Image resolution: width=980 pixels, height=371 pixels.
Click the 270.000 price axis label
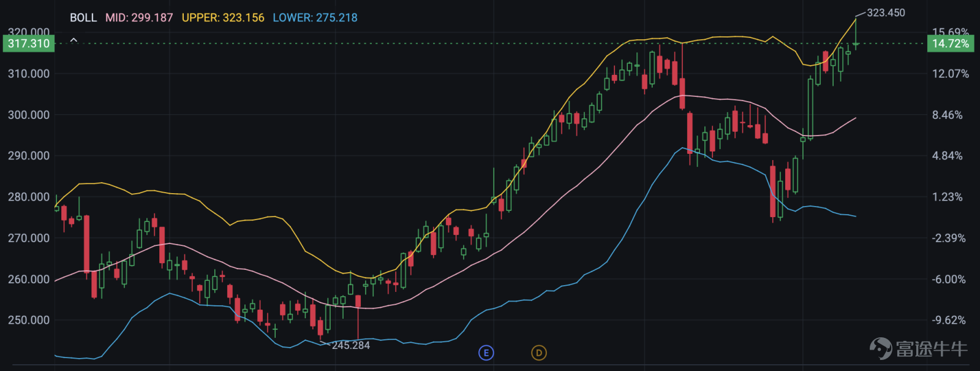click(x=29, y=238)
